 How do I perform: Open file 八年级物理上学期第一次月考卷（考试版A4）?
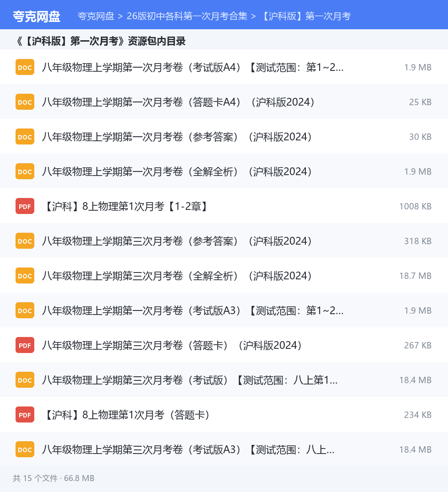[192, 67]
